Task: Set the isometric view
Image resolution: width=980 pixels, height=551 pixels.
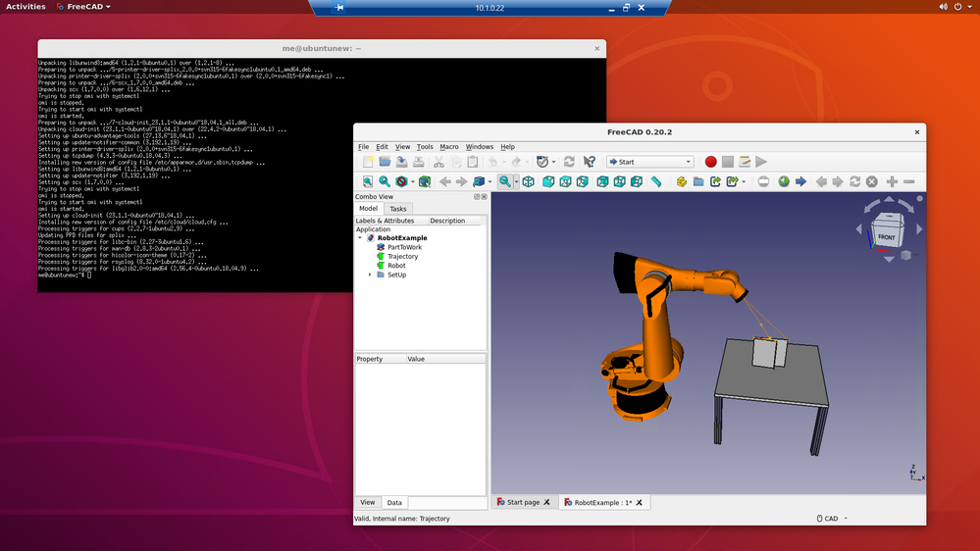Action: click(x=528, y=181)
